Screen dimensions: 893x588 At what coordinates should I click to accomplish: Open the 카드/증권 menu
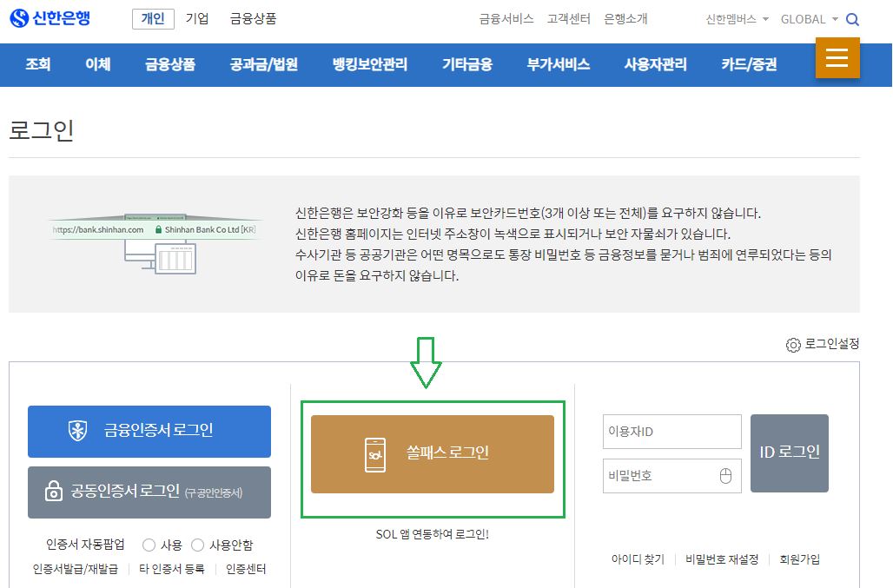pos(749,64)
